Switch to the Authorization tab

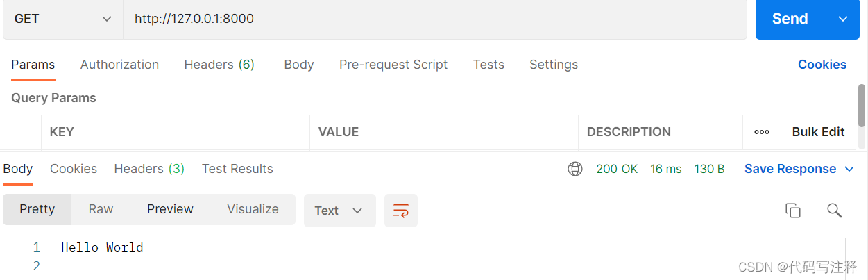tap(119, 65)
